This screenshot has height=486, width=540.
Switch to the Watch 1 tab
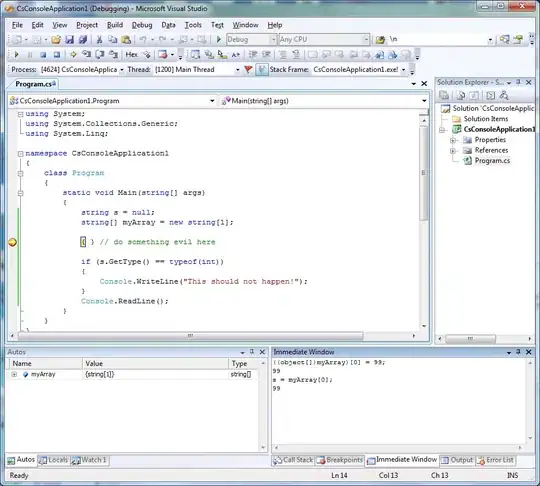coord(90,460)
